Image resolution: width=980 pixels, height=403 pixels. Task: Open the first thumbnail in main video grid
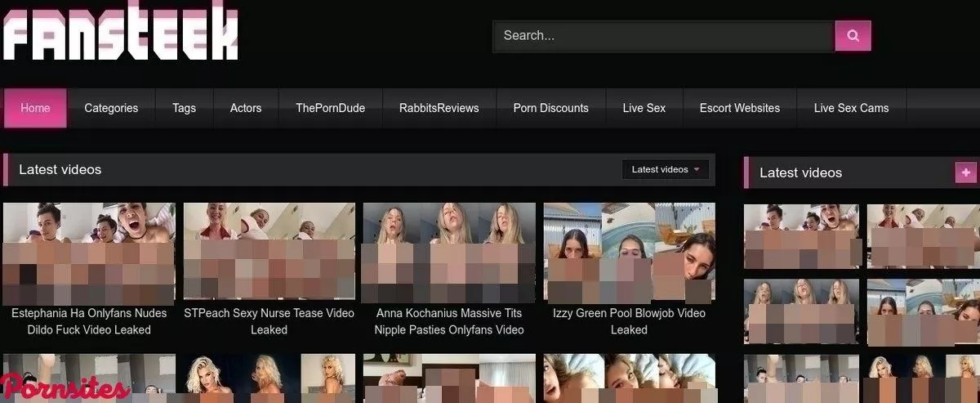[x=89, y=252]
